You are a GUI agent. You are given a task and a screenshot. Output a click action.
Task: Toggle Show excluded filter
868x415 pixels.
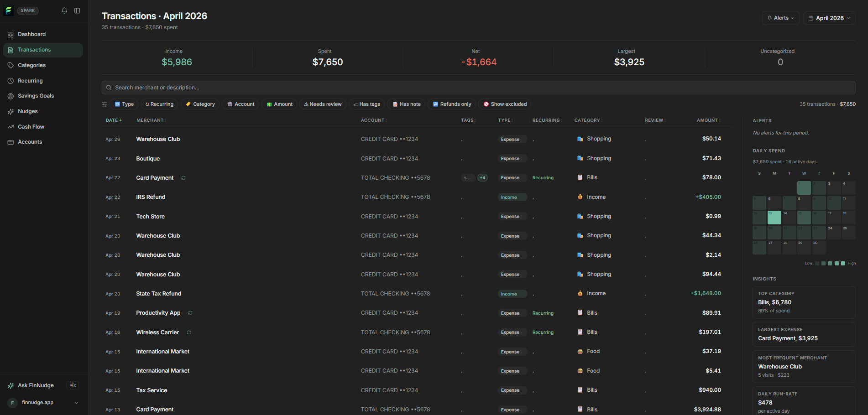pos(505,104)
